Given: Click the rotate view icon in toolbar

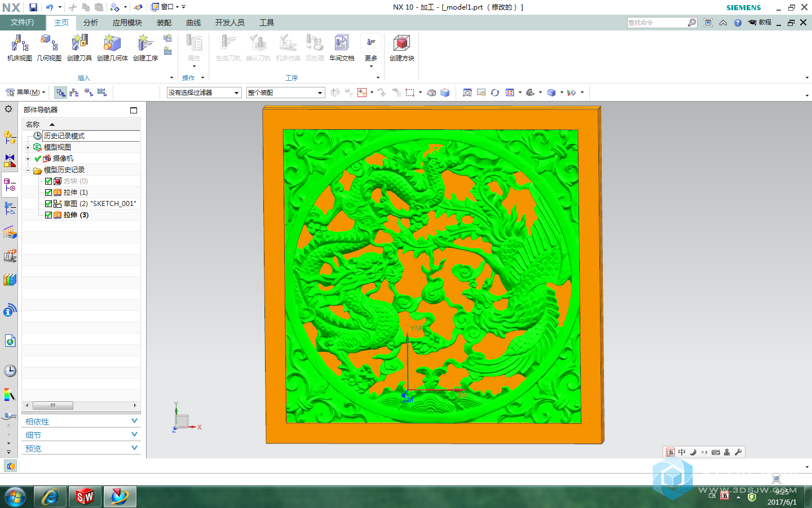Looking at the screenshot, I should click(495, 93).
